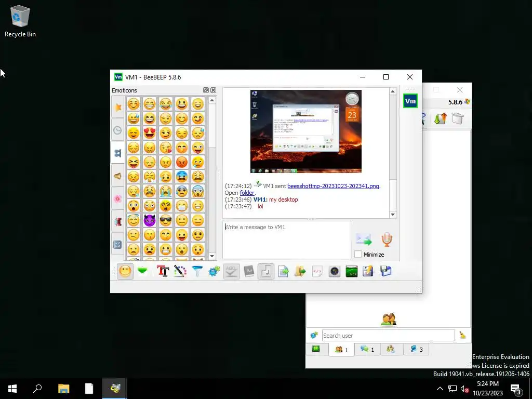The image size is (532, 399).
Task: Insert the sunglasses emoji
Action: [x=166, y=220]
